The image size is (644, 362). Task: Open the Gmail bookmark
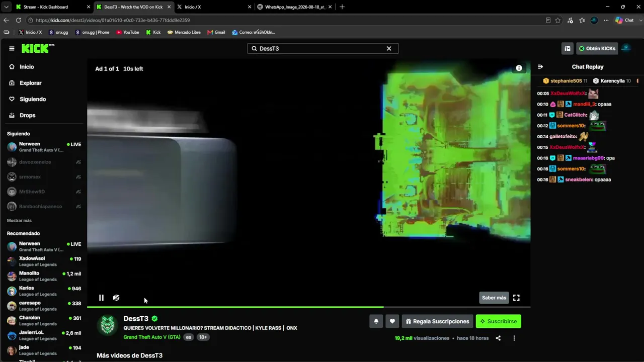click(x=216, y=32)
